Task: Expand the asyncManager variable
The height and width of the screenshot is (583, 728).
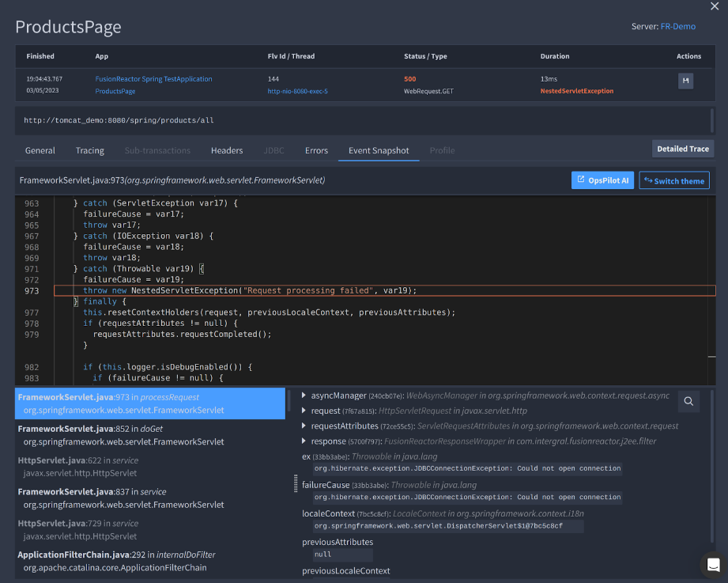Action: tap(305, 396)
